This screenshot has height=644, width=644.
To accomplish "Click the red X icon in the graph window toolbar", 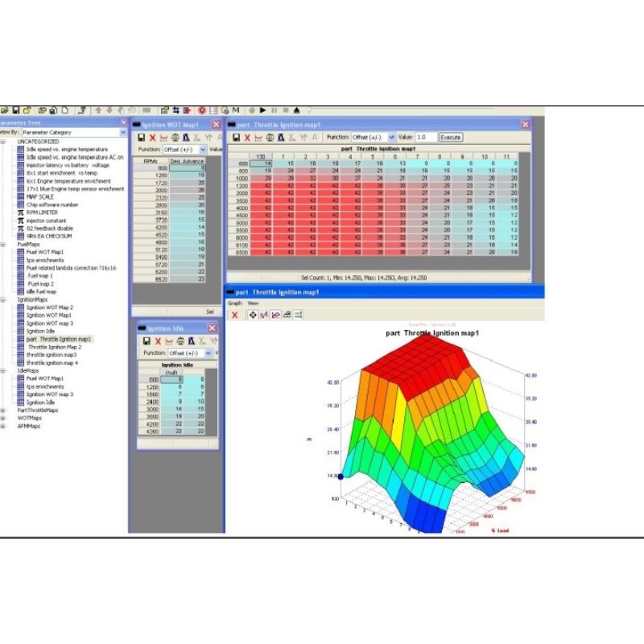I will point(235,315).
